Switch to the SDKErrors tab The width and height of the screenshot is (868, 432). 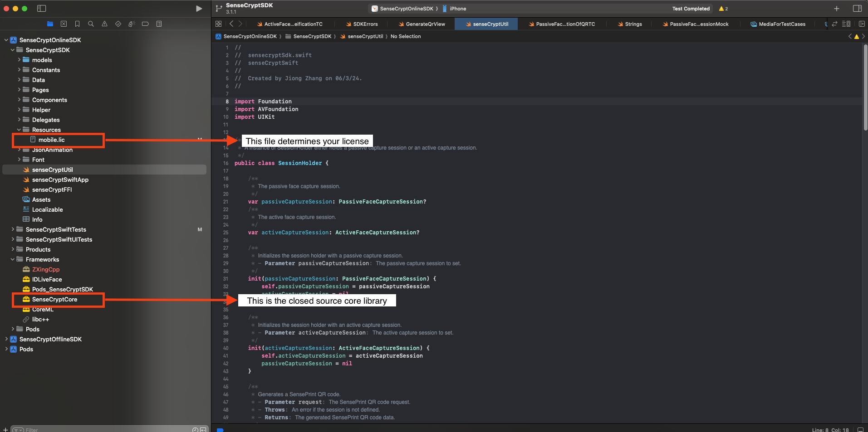coord(365,24)
